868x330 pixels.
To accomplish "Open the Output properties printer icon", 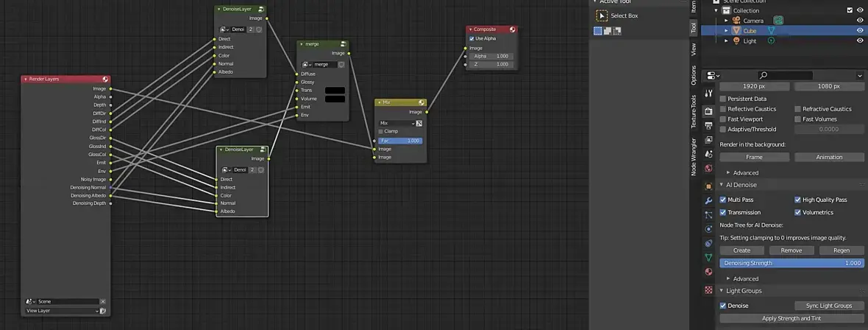I will 708,126.
